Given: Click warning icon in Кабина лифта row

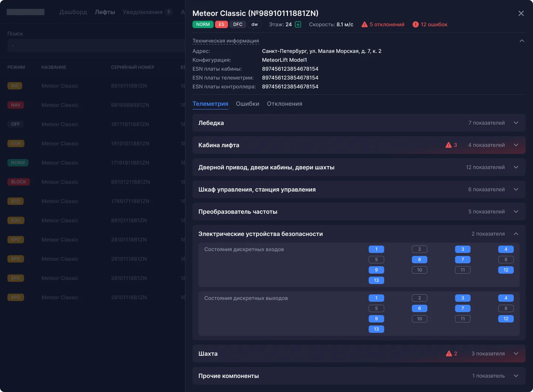Looking at the screenshot, I should [449, 145].
